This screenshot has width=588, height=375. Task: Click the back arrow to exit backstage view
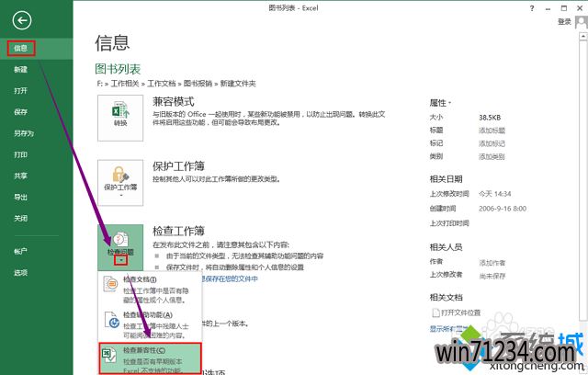21,20
